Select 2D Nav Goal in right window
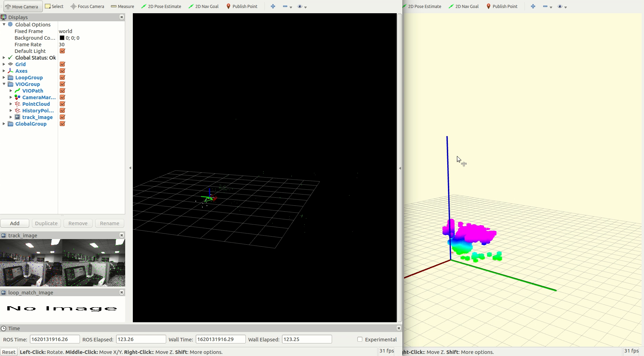 (x=464, y=6)
